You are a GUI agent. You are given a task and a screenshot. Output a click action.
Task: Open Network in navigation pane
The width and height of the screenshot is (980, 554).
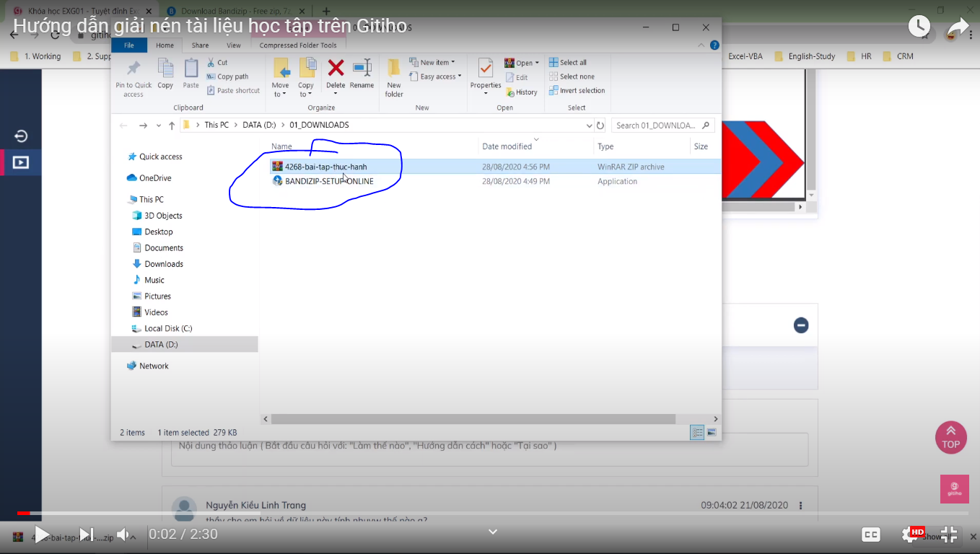point(148,366)
